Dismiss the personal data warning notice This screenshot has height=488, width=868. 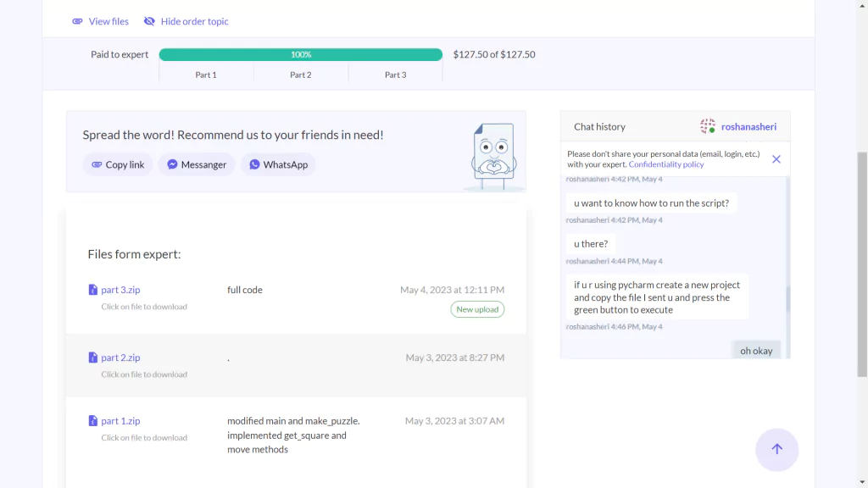[x=776, y=159]
